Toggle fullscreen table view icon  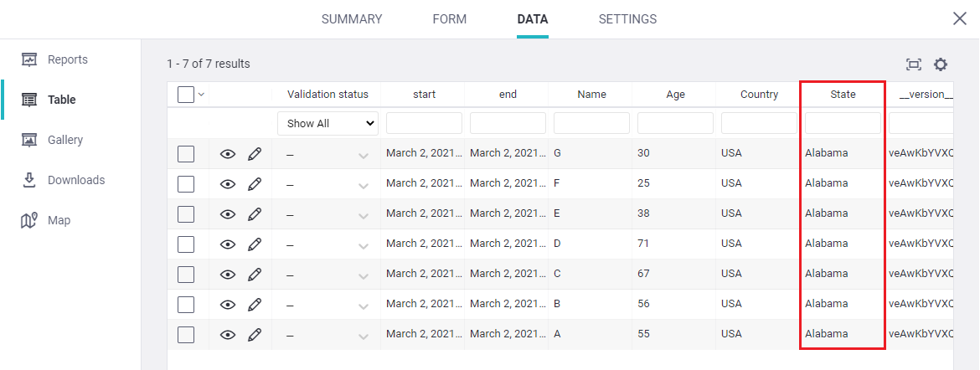click(914, 64)
